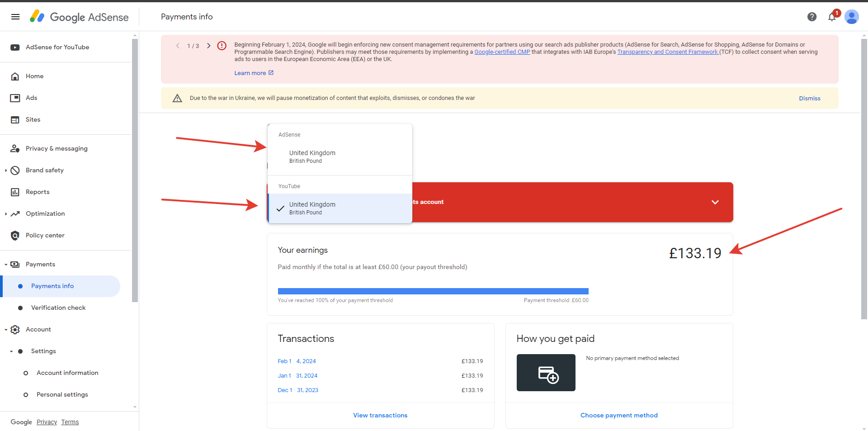
Task: Dismiss the Ukraine war notice
Action: tap(810, 99)
